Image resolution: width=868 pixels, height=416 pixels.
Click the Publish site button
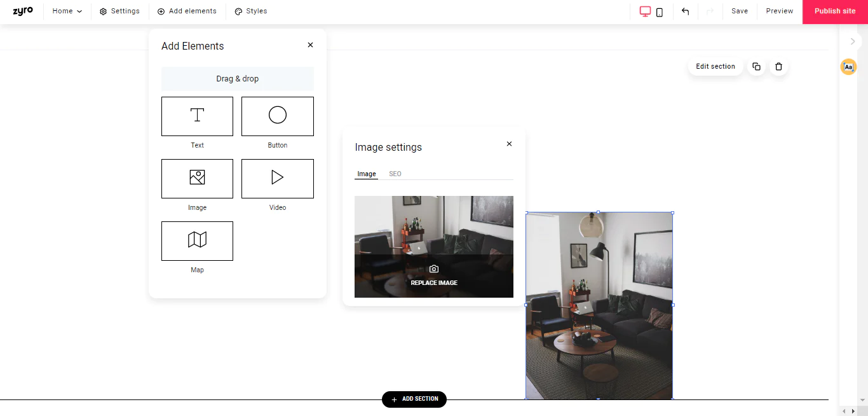coord(835,11)
